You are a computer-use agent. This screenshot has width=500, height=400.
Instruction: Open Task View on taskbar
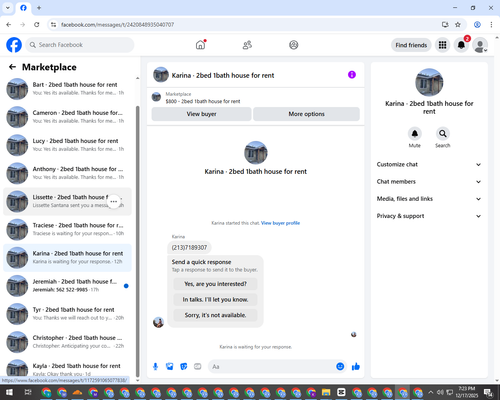[28, 392]
